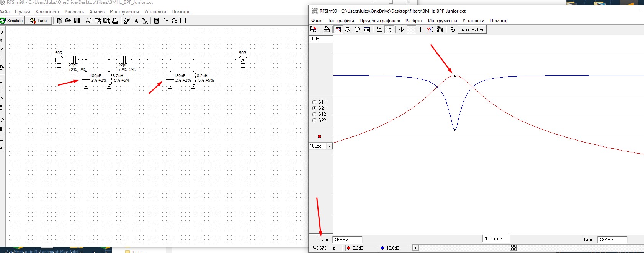Select the text label 'A' tool
The width and height of the screenshot is (644, 253).
136,21
